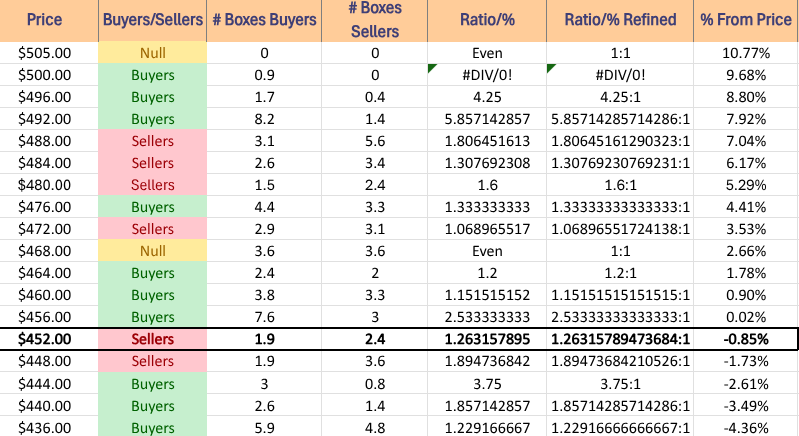Select the # Boxes Buyers header cell

pyautogui.click(x=264, y=20)
